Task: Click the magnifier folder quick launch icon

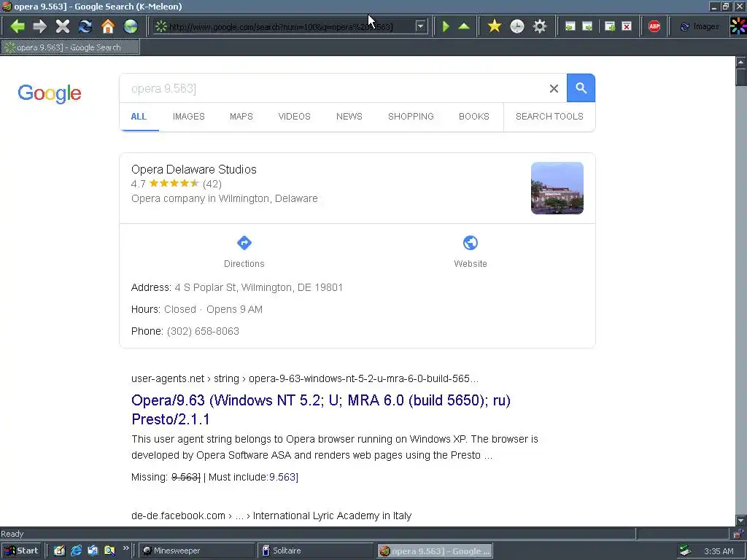Action: (109, 551)
